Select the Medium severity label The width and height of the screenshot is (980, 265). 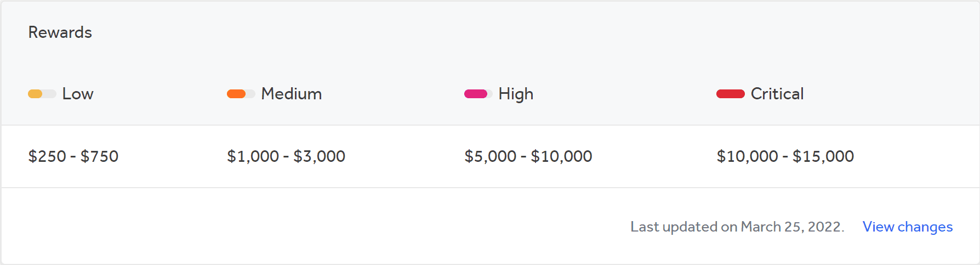292,94
